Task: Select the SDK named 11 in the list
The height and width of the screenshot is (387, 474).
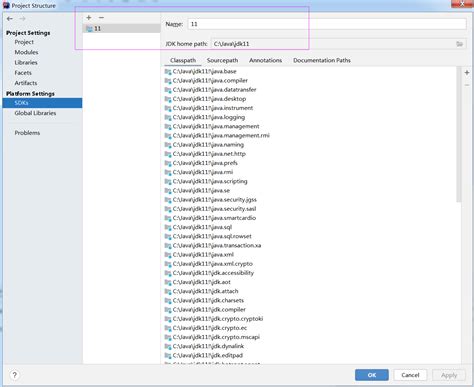Action: pos(122,28)
